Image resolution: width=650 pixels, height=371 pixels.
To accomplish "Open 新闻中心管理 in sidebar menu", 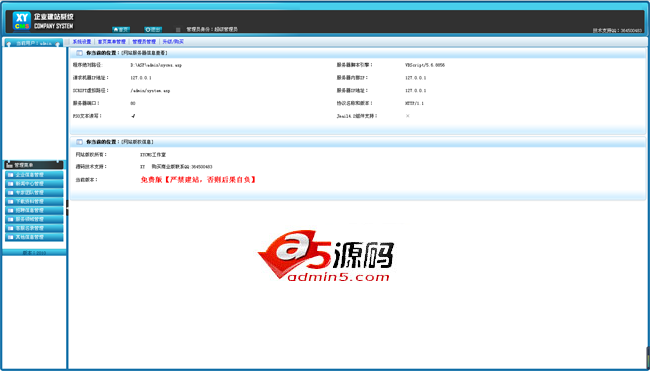I will (x=34, y=184).
